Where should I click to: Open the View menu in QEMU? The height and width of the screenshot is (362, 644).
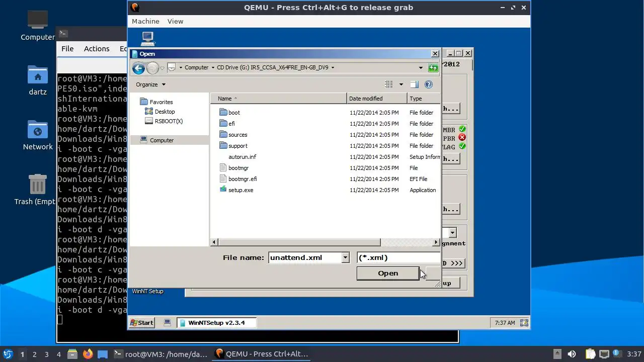[x=175, y=21]
